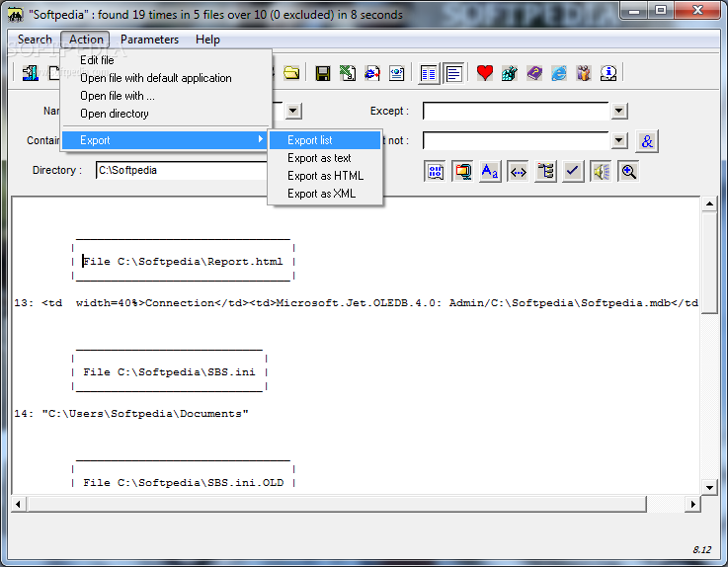Click result line 13 with Microsoft.Jet.OLEDB
Viewport: 728px width, 567px height.
point(357,303)
